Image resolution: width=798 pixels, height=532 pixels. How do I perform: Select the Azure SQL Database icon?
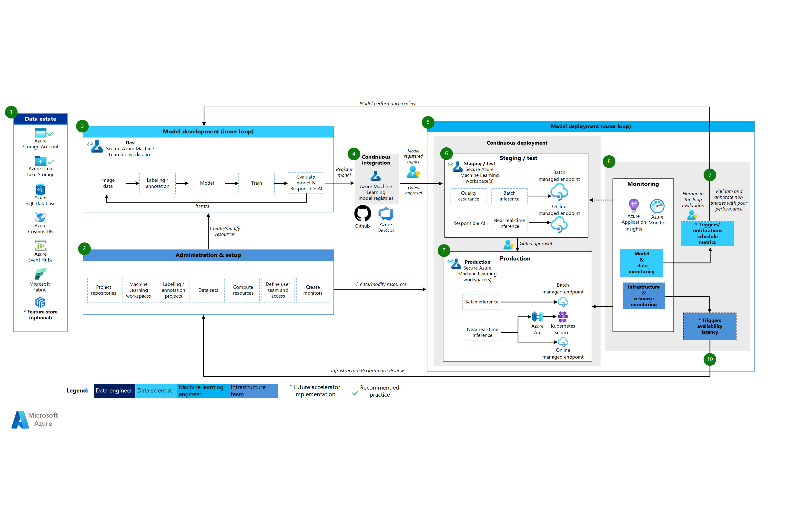[x=40, y=189]
